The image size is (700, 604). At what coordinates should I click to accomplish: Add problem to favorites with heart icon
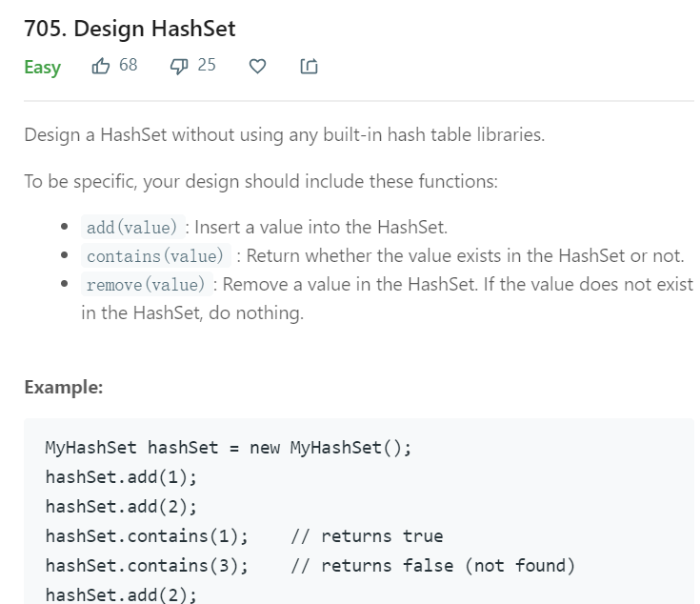tap(257, 66)
